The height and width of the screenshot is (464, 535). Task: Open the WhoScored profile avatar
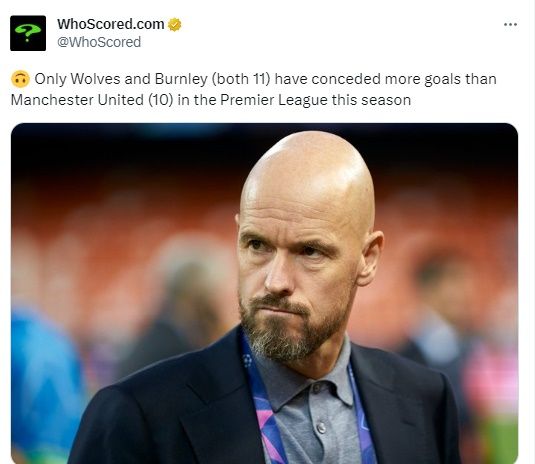click(x=28, y=33)
